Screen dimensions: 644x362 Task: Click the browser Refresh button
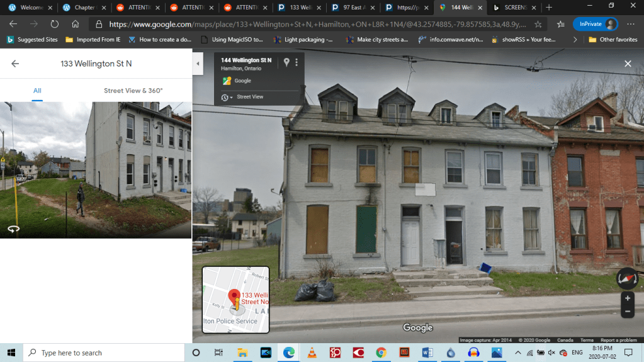coord(54,24)
